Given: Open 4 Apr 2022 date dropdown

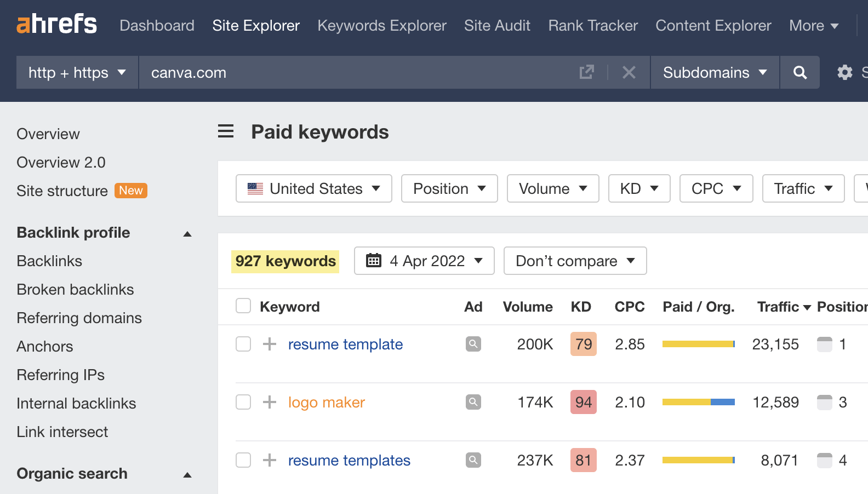Looking at the screenshot, I should point(424,261).
